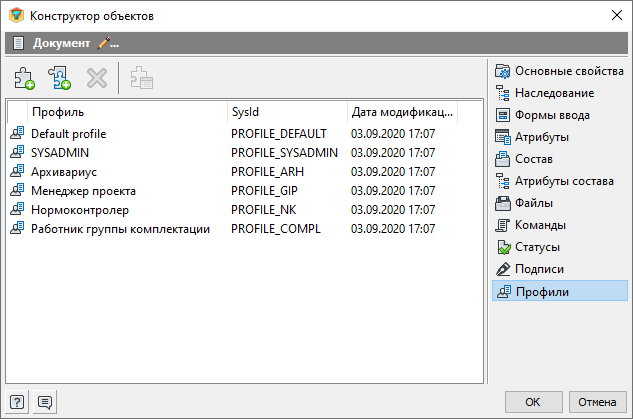
Task: Click the pencil edit icon beside Документ
Action: pos(108,43)
